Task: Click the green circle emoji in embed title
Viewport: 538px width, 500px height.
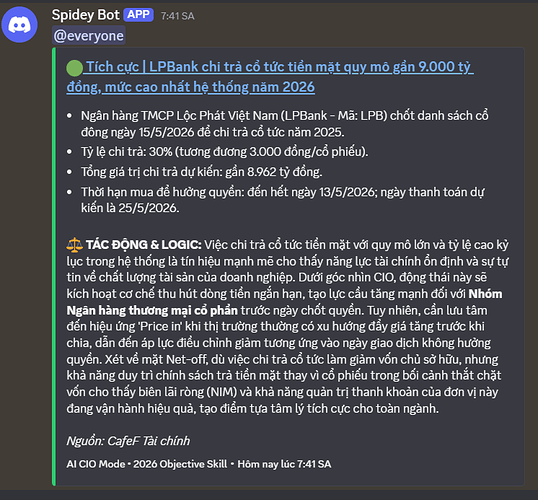Action: click(x=74, y=68)
